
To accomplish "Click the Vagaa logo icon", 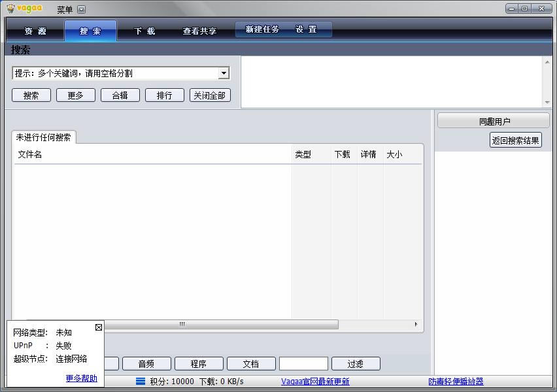I will pyautogui.click(x=10, y=8).
